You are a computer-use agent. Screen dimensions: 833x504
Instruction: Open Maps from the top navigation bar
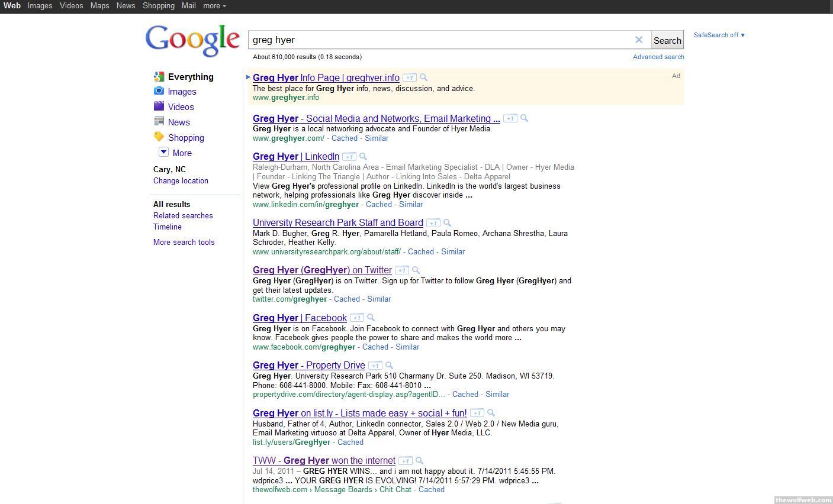(99, 6)
